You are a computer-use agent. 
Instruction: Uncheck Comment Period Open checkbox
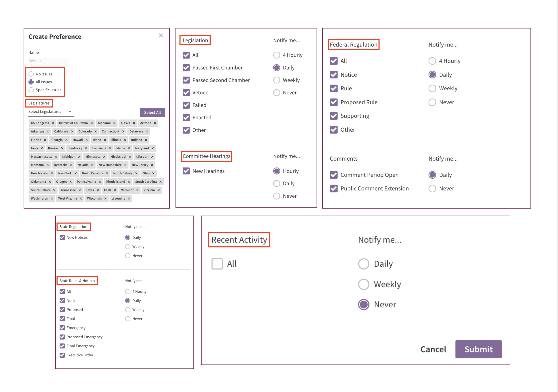(334, 175)
